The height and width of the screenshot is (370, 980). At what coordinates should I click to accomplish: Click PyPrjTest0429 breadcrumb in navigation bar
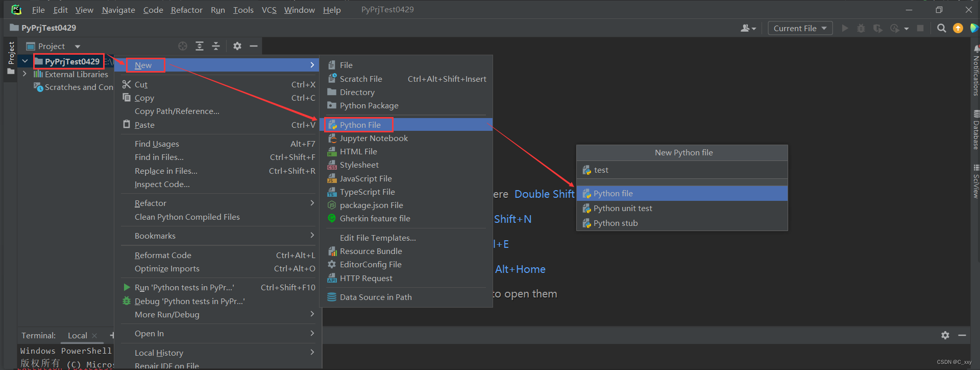point(43,28)
